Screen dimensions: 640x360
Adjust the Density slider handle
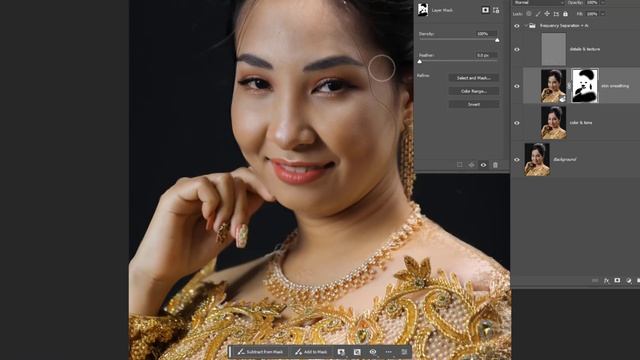[497, 40]
